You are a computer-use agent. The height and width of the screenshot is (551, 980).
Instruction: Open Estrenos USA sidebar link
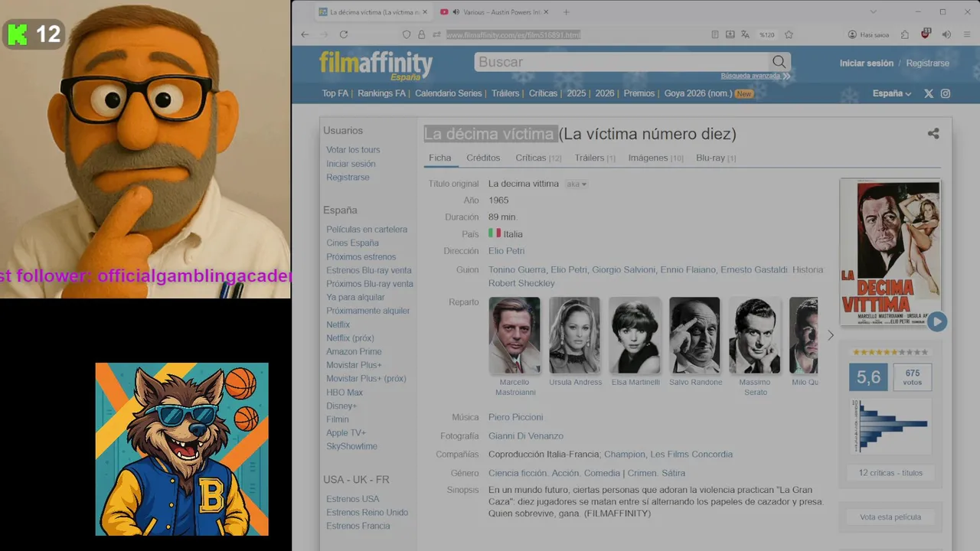tap(353, 499)
